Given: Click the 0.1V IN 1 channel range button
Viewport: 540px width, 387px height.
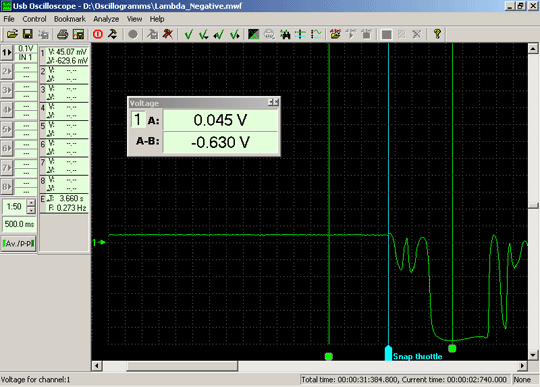Looking at the screenshot, I should tap(26, 53).
